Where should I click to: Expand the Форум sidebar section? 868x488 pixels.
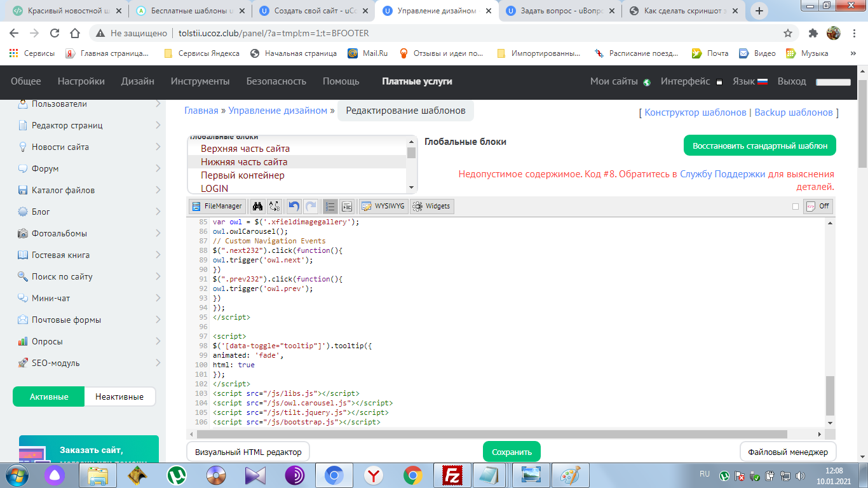158,168
